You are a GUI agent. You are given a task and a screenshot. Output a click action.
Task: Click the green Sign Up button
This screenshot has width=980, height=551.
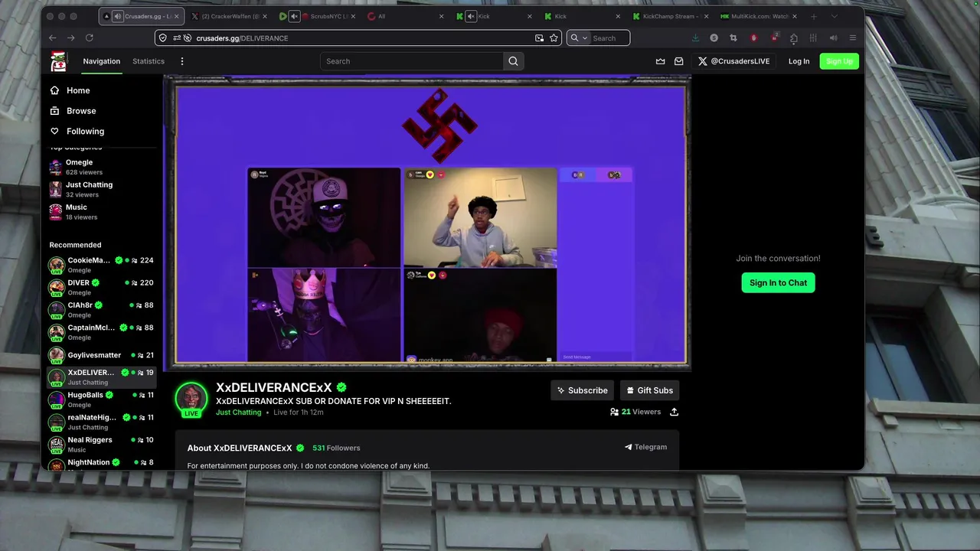839,61
